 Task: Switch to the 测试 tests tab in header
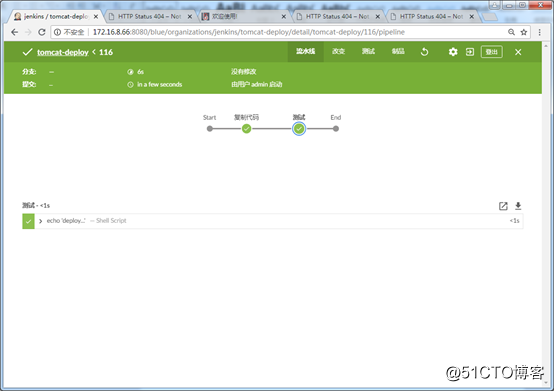368,52
